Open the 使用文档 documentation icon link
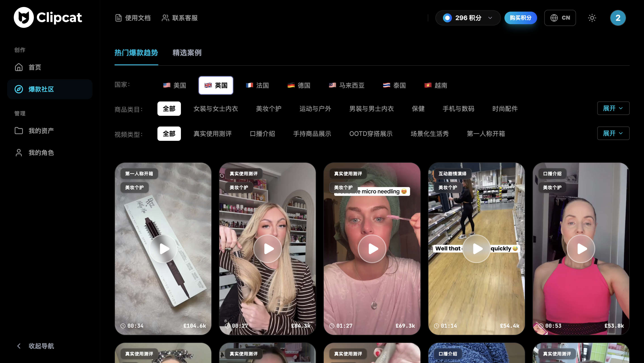This screenshot has height=363, width=644. pos(118,18)
